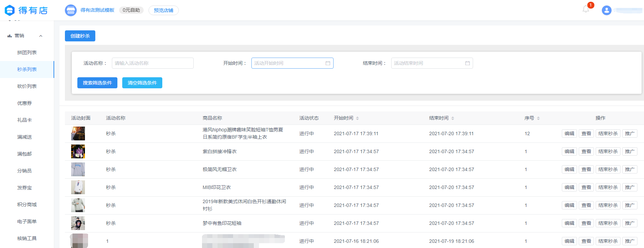This screenshot has height=248, width=644.
Task: Click the notification bell icon
Action: click(x=586, y=9)
